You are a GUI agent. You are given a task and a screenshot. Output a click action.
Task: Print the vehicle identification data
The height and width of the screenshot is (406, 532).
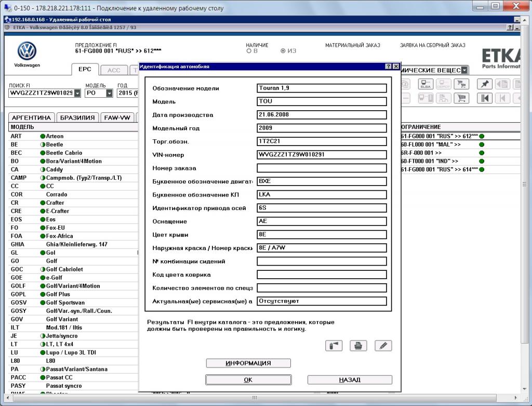[358, 346]
